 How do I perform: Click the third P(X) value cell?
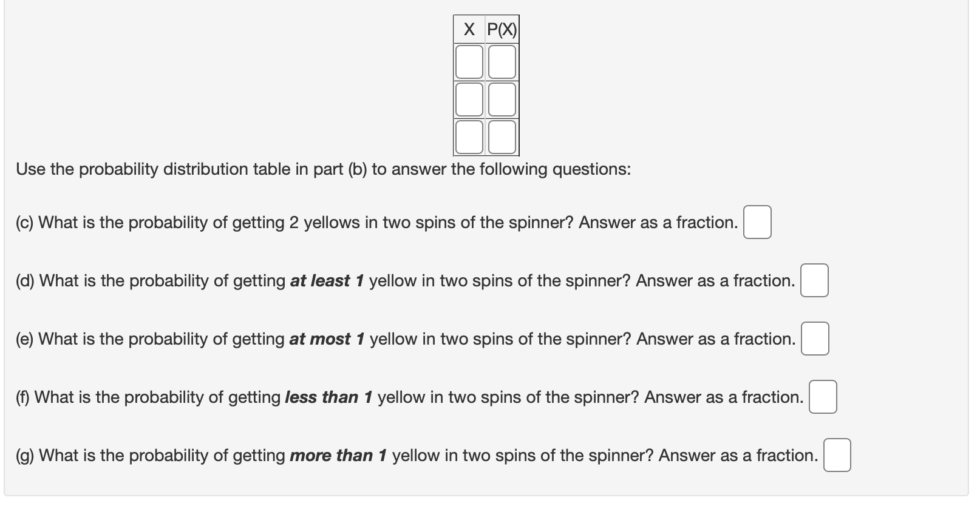click(502, 138)
